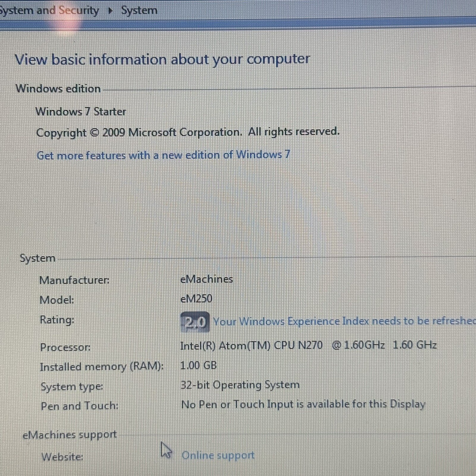Click the 'Windows 7 Starter' edition text
This screenshot has height=476, width=476.
(x=81, y=112)
